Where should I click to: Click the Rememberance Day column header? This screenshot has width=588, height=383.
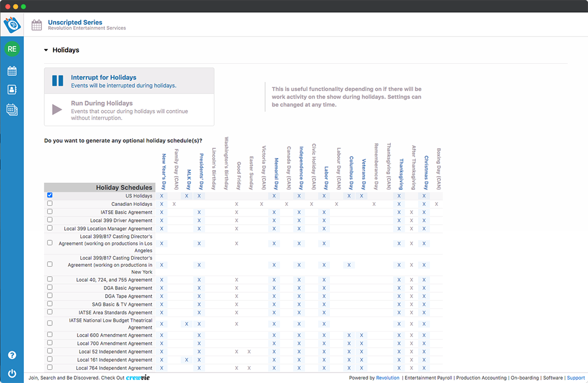pyautogui.click(x=376, y=167)
